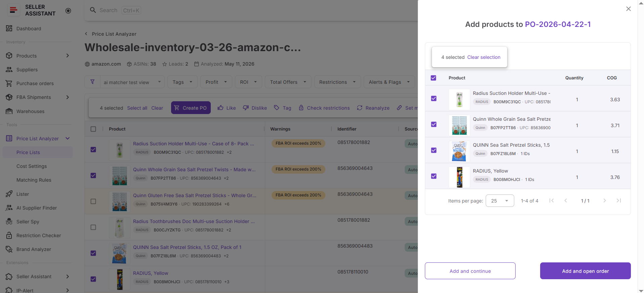Click the PO-2026-04-22-1 link
This screenshot has width=644, height=293.
[558, 24]
